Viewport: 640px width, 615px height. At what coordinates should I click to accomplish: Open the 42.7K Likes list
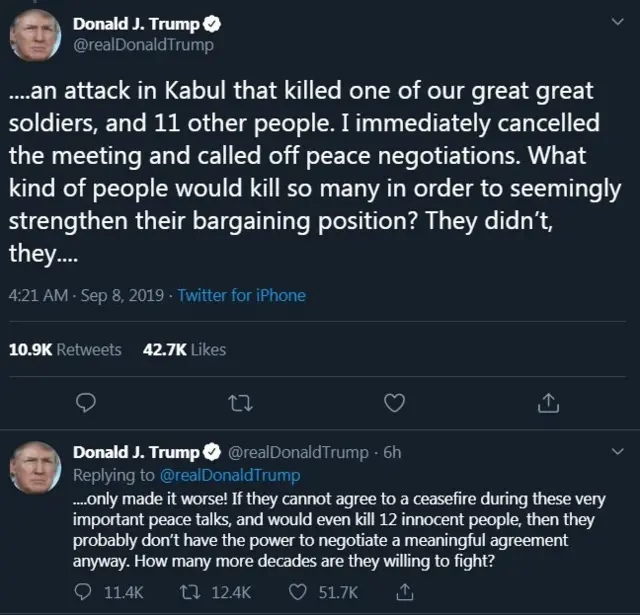coord(184,349)
